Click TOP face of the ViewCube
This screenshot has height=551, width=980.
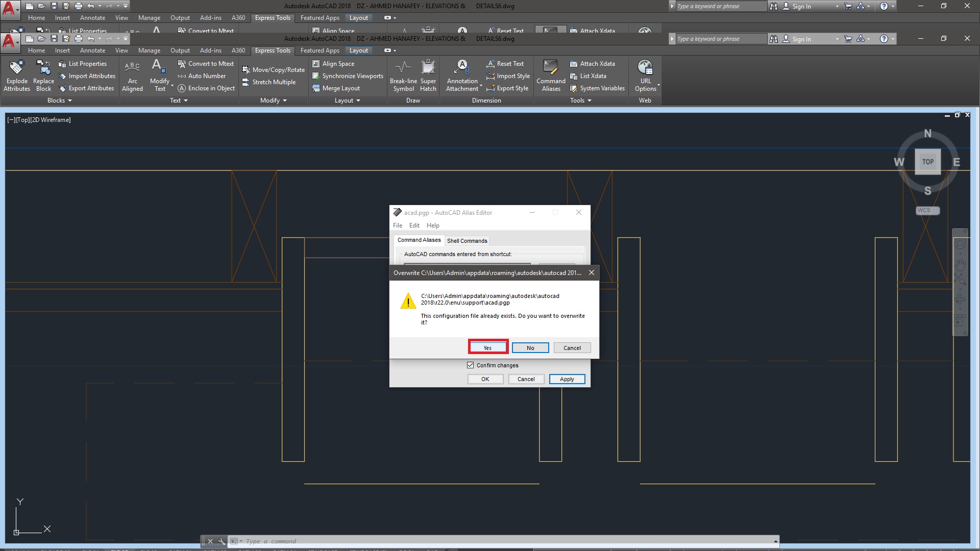[x=927, y=162]
